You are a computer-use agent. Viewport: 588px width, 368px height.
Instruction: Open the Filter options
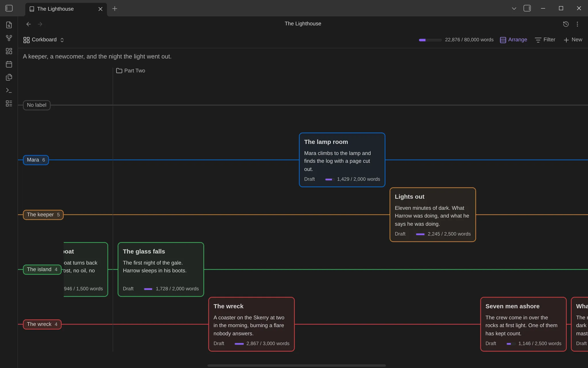coord(545,40)
